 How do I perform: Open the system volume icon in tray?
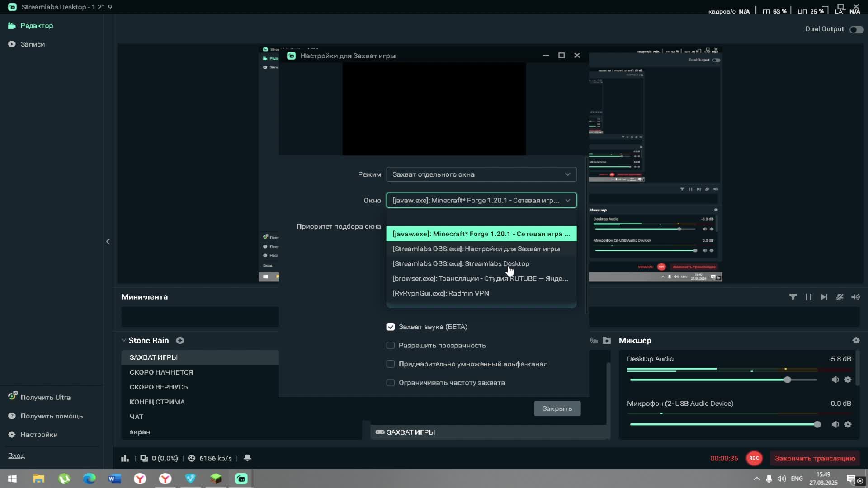782,479
